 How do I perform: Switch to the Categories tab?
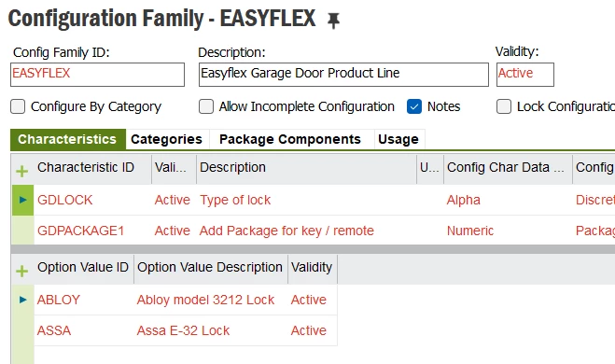pyautogui.click(x=167, y=139)
